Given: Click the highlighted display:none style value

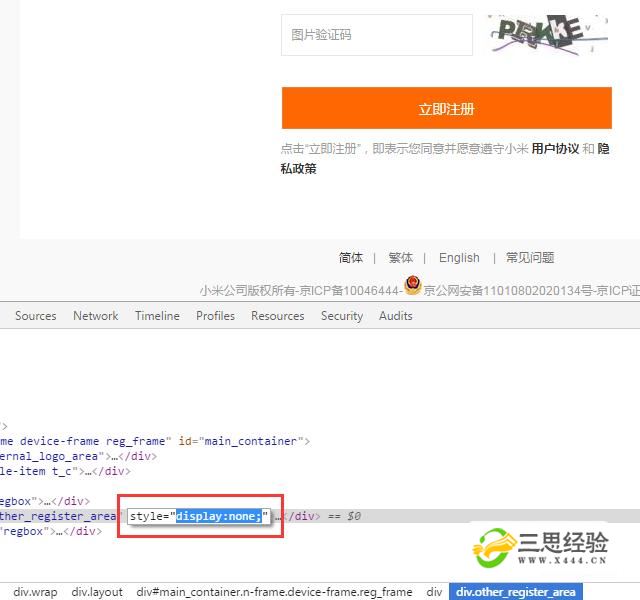Looking at the screenshot, I should [218, 516].
